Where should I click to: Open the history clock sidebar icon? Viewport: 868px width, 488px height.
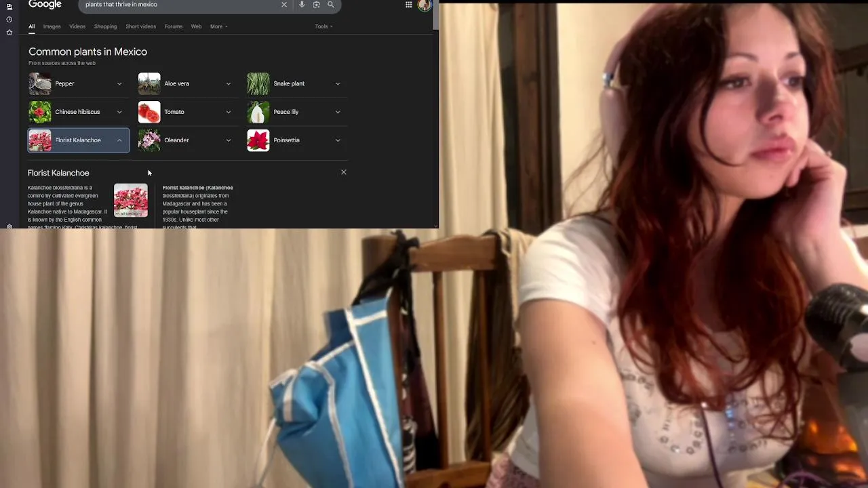[x=9, y=20]
